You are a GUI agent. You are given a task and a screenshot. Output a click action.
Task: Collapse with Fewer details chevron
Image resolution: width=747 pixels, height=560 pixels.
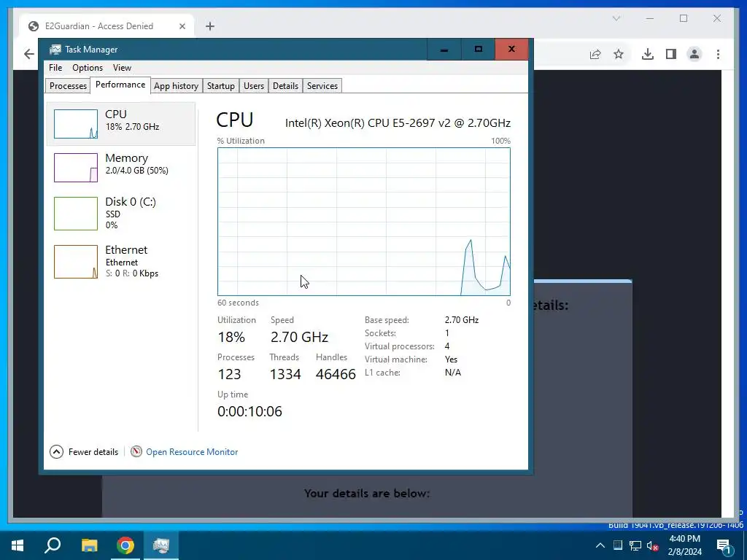(x=56, y=451)
